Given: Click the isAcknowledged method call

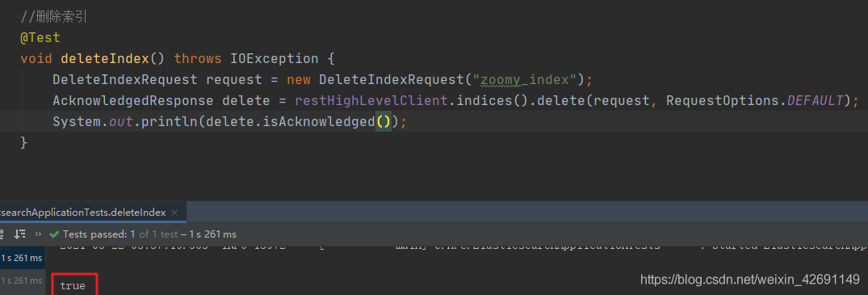Looking at the screenshot, I should point(326,121).
